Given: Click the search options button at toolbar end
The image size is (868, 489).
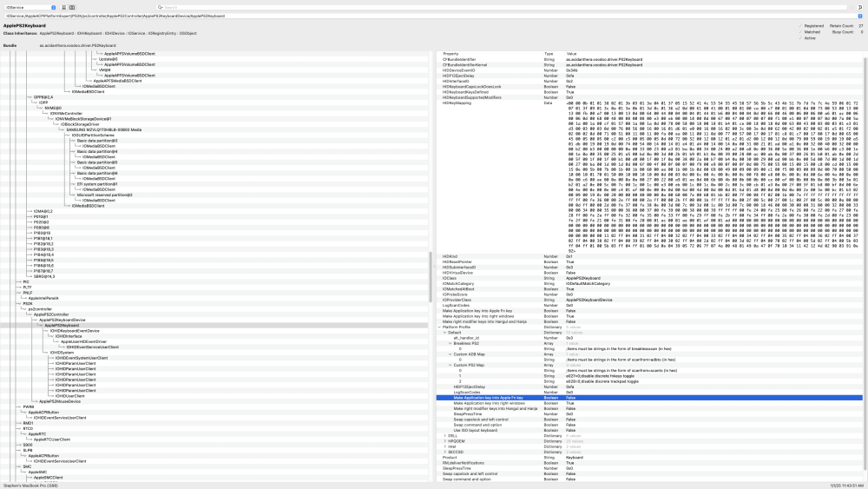Looking at the screenshot, I should pos(860,7).
